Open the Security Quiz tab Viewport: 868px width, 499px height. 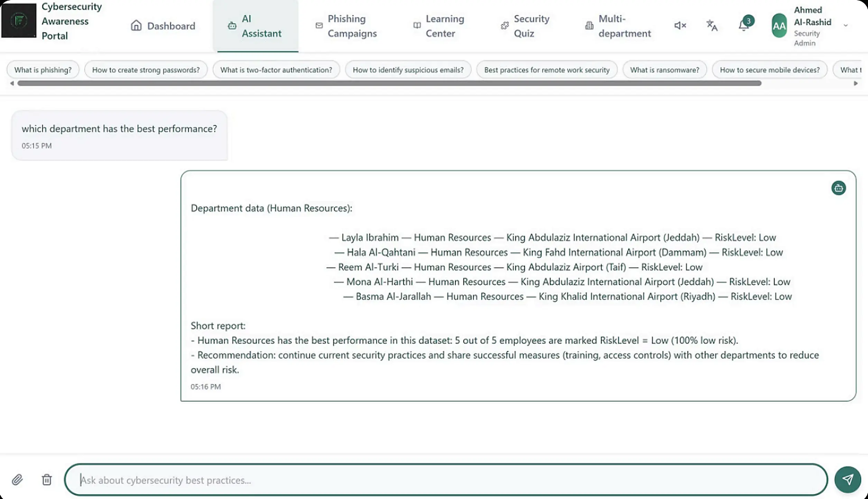(526, 26)
